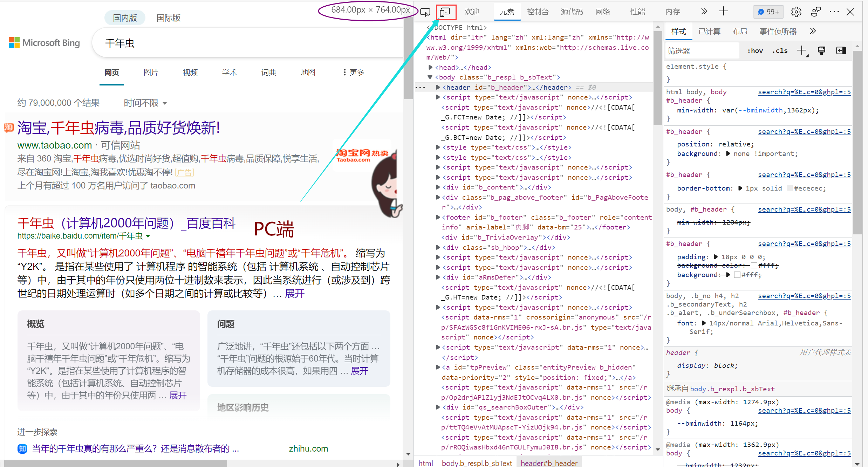Open DevTools settings gear
Screen dimensions: 868x467
[796, 12]
